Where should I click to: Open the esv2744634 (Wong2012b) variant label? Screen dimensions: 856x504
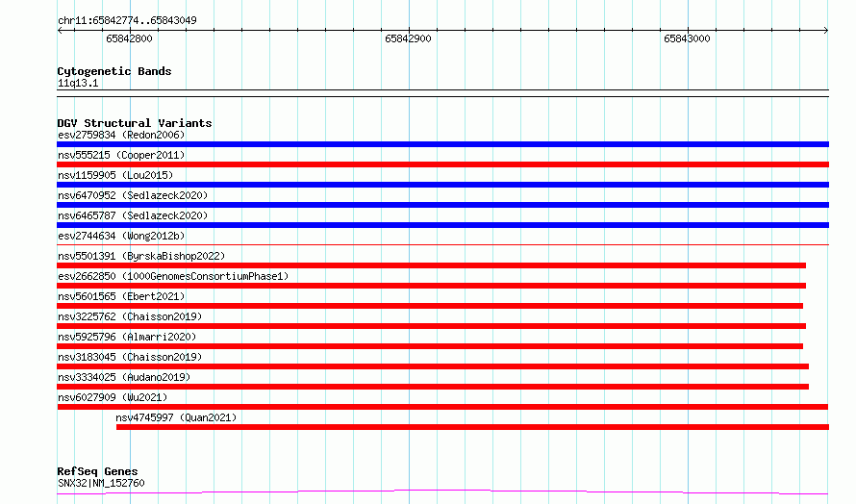[x=121, y=236]
